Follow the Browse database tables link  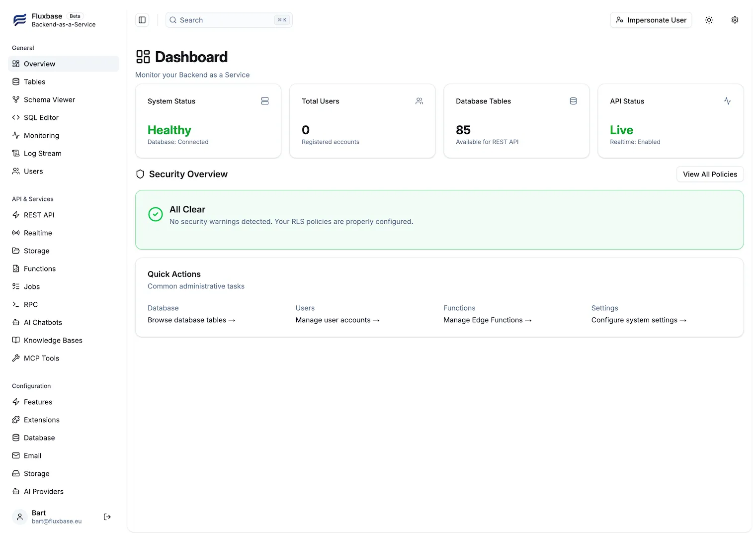coord(191,320)
